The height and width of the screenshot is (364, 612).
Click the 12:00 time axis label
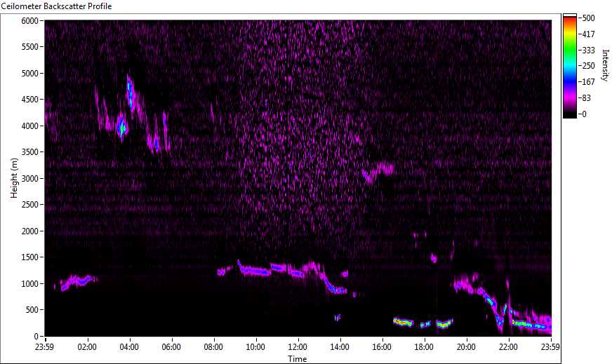[298, 347]
